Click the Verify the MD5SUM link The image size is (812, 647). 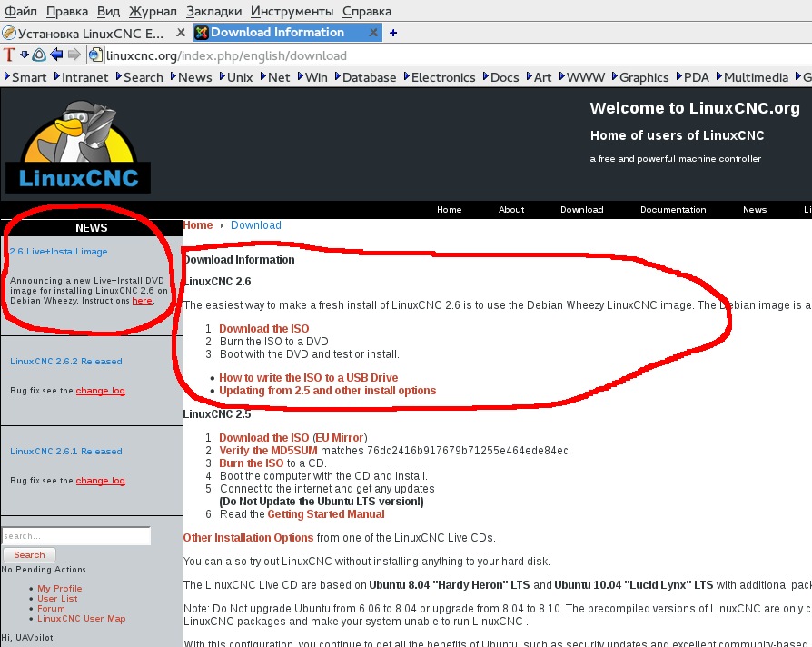[x=268, y=451]
